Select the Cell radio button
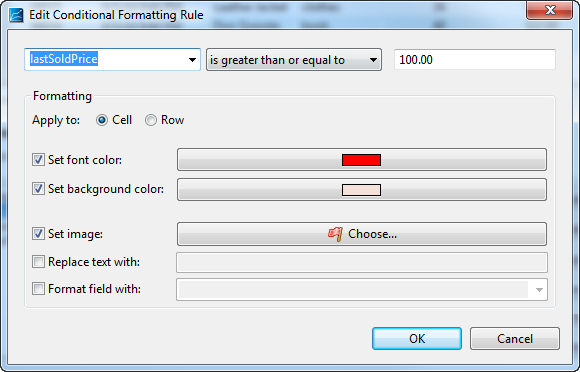580x372 pixels. 102,120
